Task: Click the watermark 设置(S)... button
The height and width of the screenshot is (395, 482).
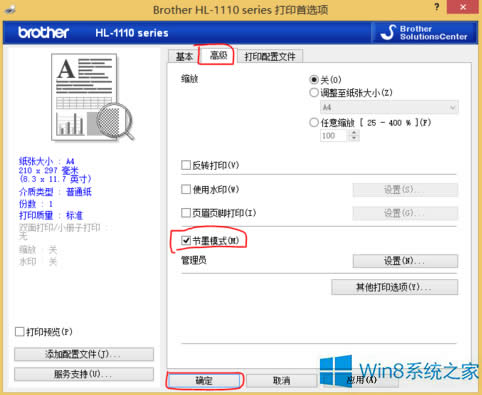Action: coord(405,190)
